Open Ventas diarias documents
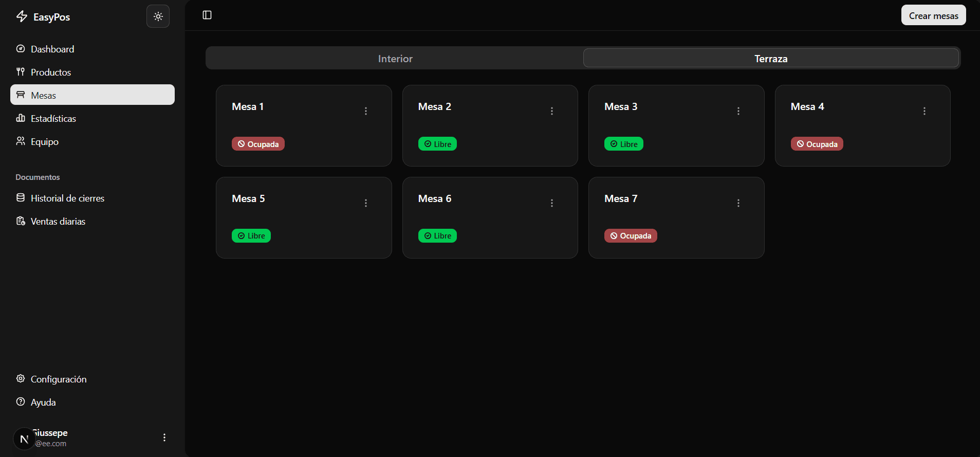980x457 pixels. (58, 221)
